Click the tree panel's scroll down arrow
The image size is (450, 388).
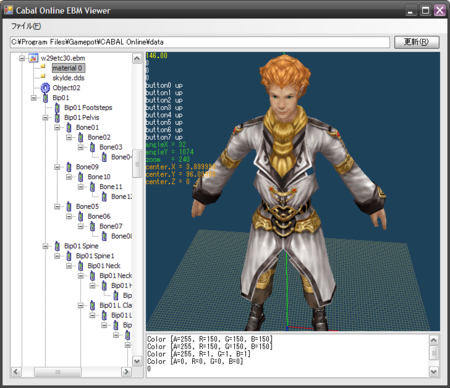(x=137, y=361)
